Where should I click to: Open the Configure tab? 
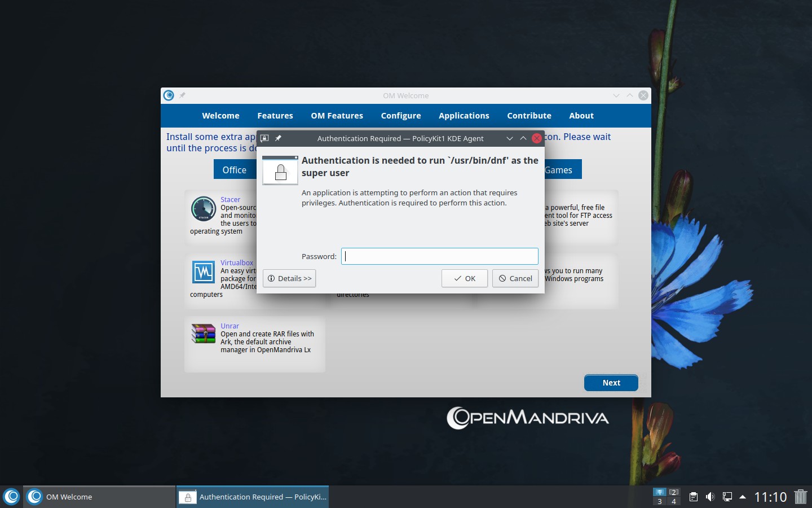click(401, 116)
